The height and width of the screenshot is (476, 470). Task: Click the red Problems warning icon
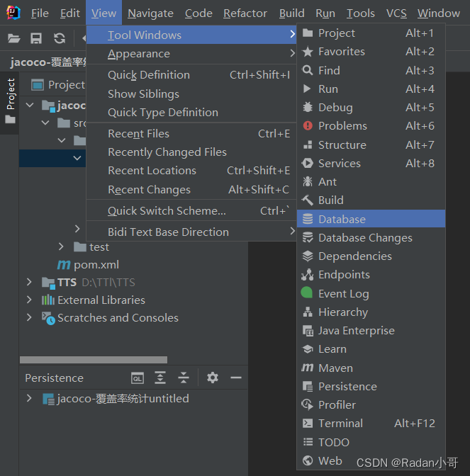(x=308, y=125)
